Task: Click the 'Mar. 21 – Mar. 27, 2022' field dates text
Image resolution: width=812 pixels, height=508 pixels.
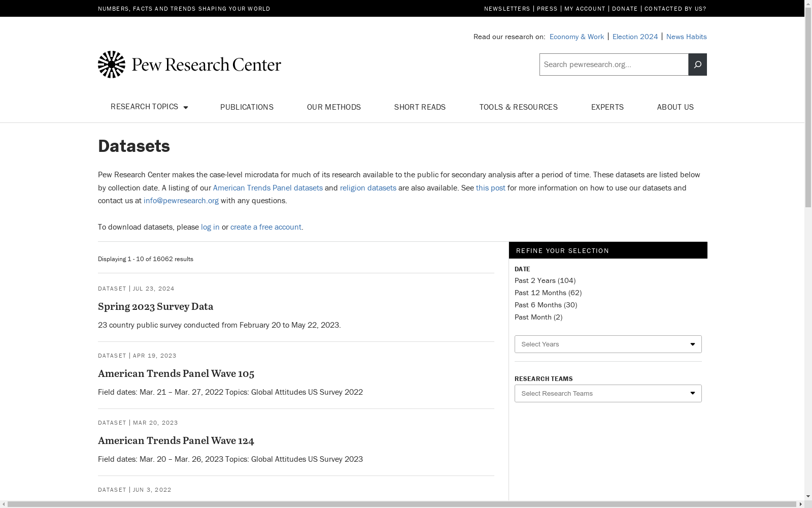Action: click(181, 392)
